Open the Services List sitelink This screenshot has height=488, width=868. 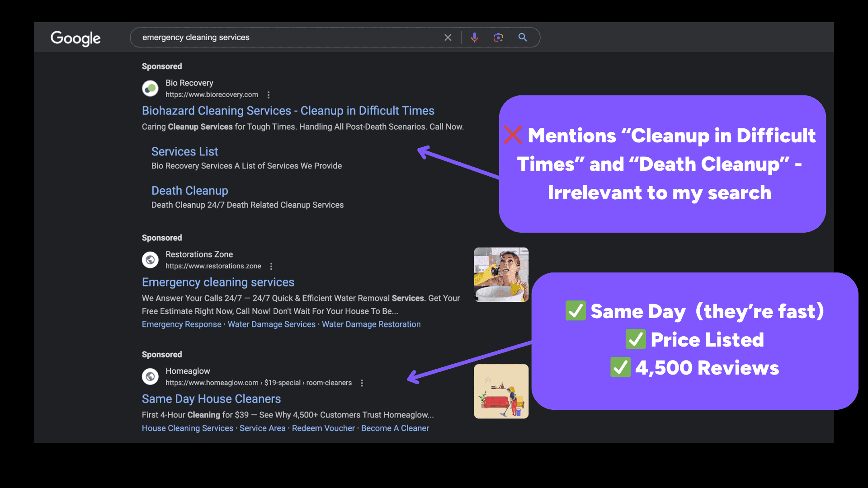click(x=184, y=151)
